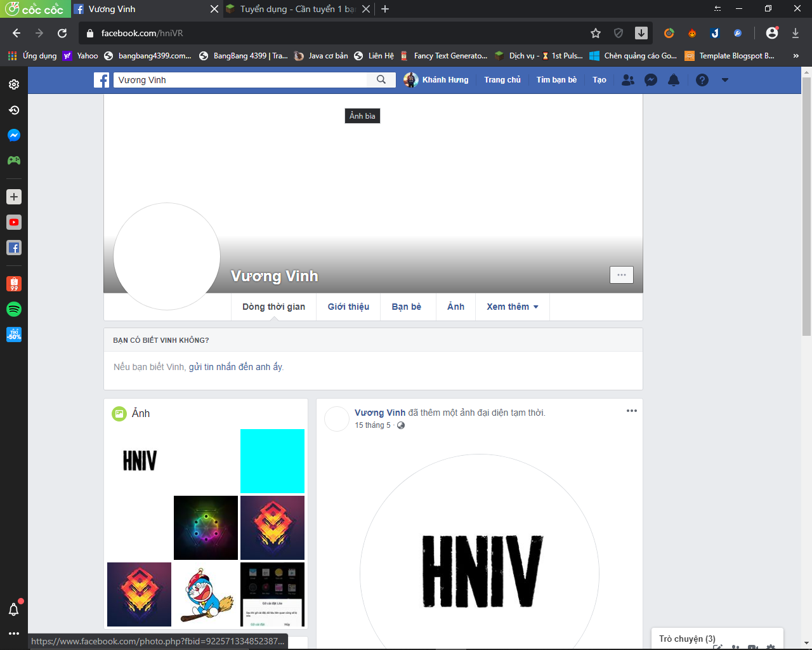812x650 pixels.
Task: Show more bookmarks with double chevron
Action: (796, 56)
